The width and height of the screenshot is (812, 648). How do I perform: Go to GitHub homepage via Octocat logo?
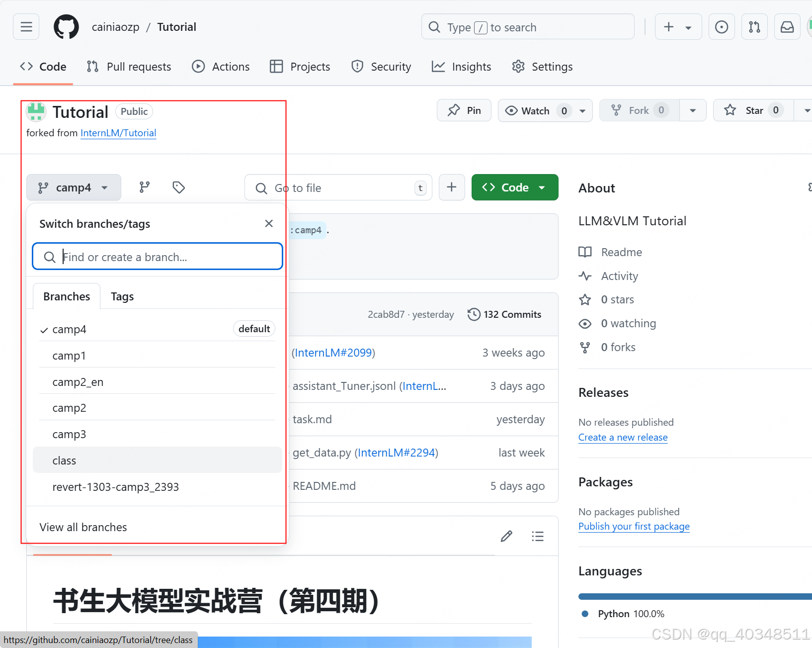[x=66, y=27]
